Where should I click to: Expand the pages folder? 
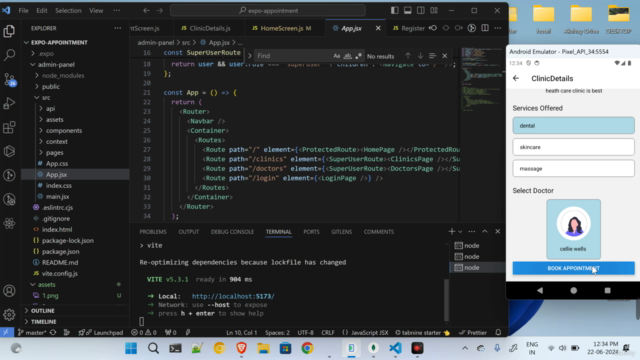54,153
